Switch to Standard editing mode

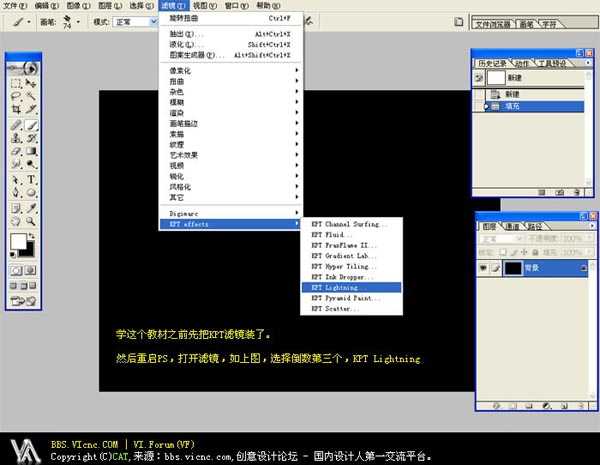click(16, 271)
